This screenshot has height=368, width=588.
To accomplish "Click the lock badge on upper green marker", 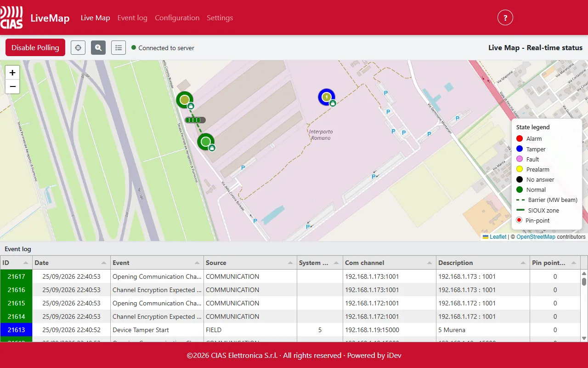I will 191,106.
